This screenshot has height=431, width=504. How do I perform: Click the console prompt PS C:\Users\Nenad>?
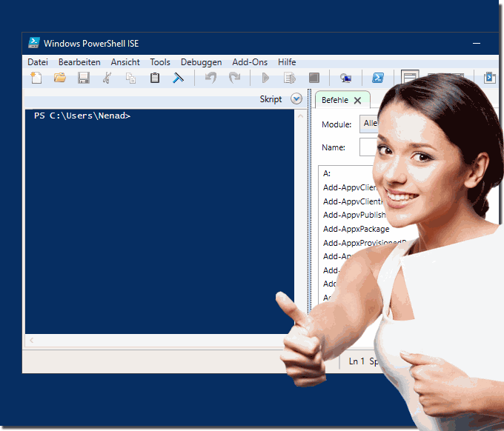[x=82, y=116]
